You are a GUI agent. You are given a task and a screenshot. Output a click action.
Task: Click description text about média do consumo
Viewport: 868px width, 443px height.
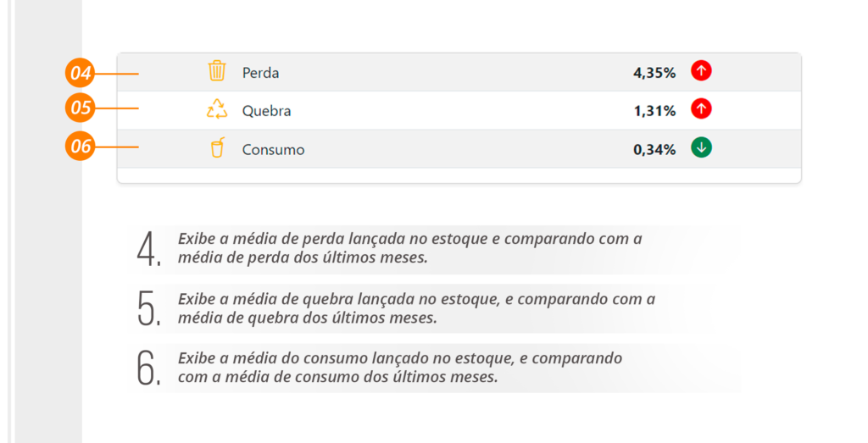(x=400, y=368)
